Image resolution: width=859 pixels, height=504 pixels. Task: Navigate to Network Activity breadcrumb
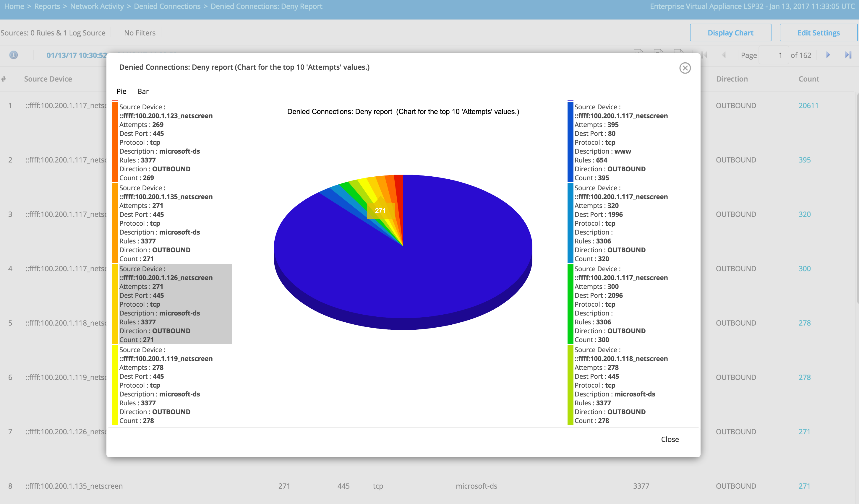pos(97,6)
